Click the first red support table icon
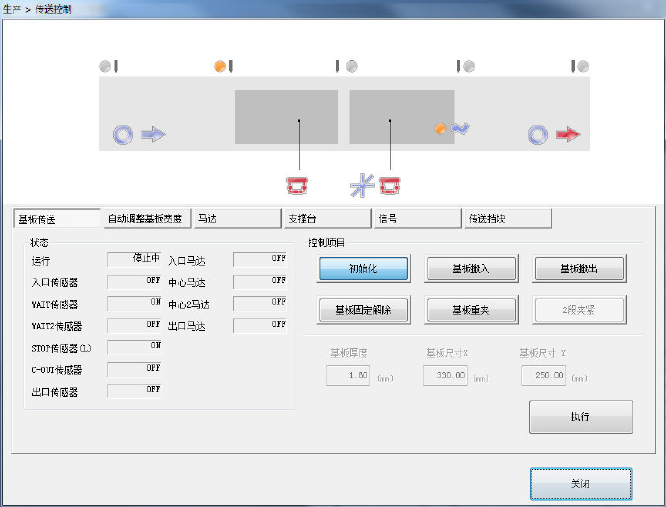The height and width of the screenshot is (507, 666). click(297, 186)
